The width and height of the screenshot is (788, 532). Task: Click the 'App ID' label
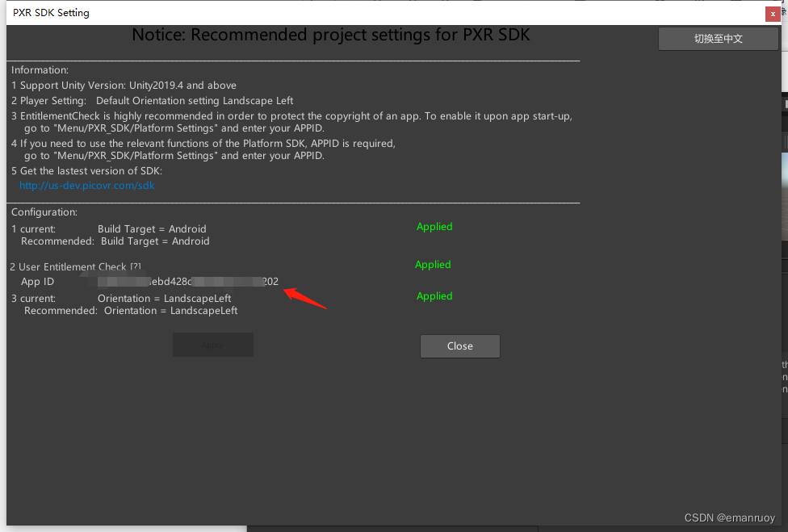coord(37,281)
